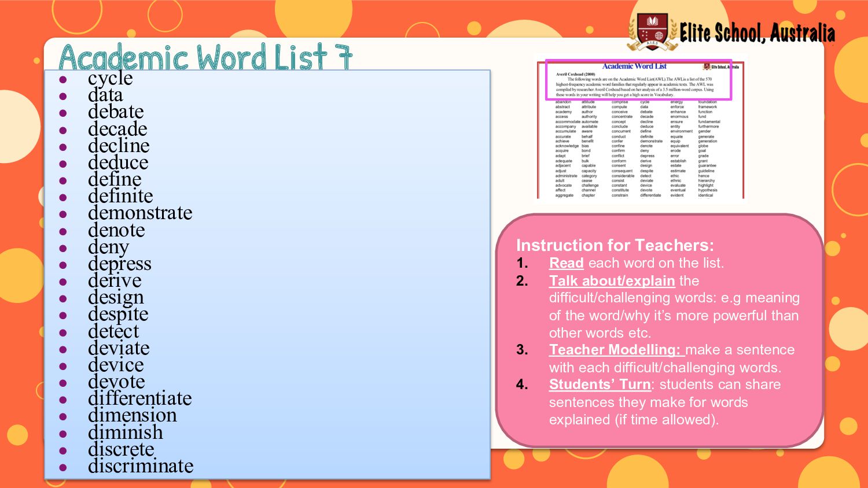Select the word 'define'
The height and width of the screenshot is (488, 868).
point(115,179)
